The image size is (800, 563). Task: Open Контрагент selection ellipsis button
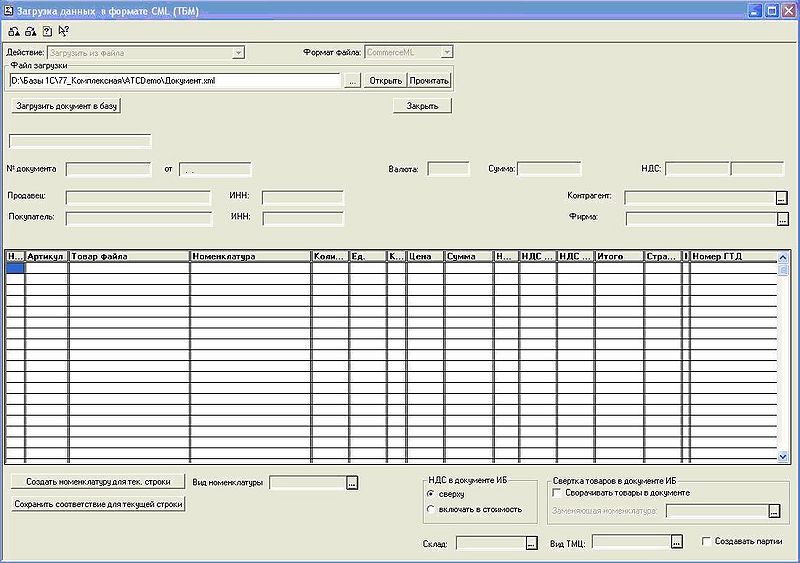point(782,197)
